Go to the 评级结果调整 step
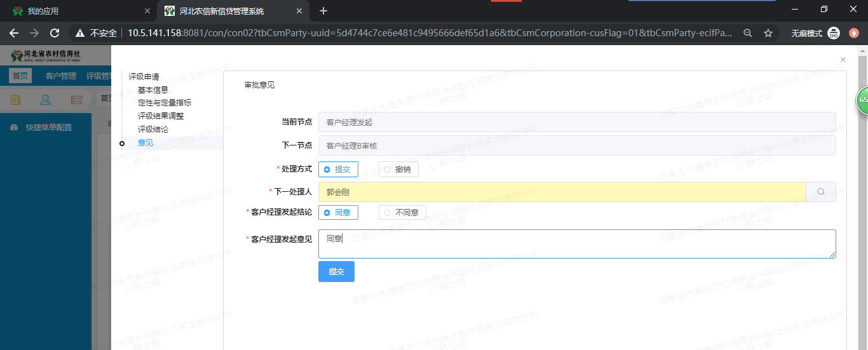Image resolution: width=868 pixels, height=350 pixels. point(161,116)
